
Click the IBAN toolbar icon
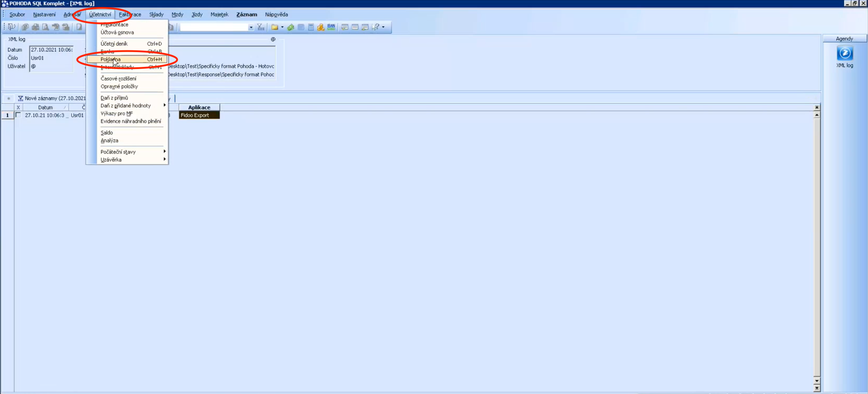click(x=331, y=27)
